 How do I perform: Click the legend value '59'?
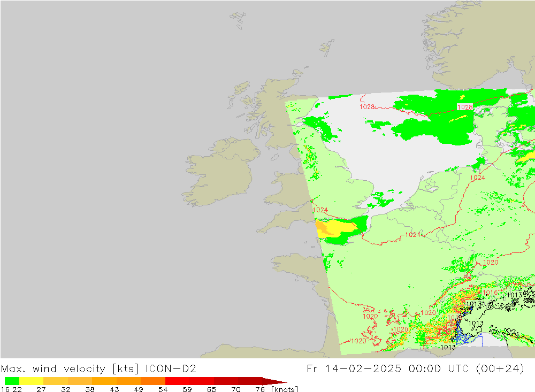point(187,389)
